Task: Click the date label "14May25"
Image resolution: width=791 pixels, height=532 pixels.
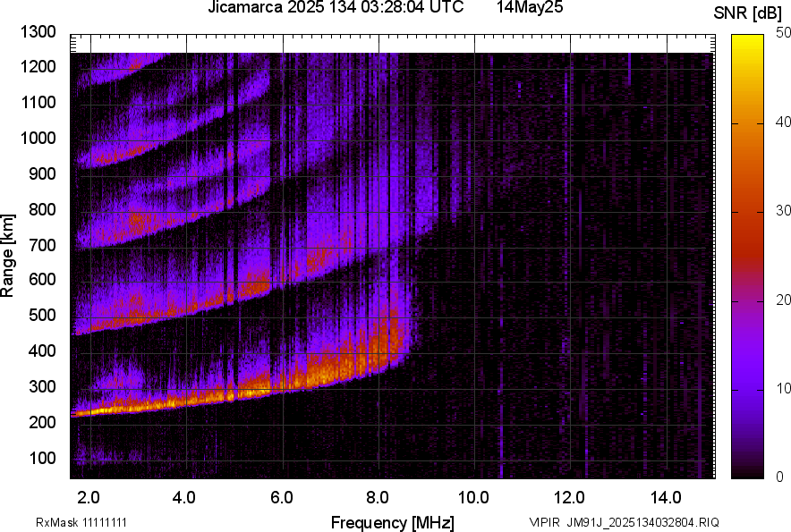Action: pyautogui.click(x=530, y=7)
